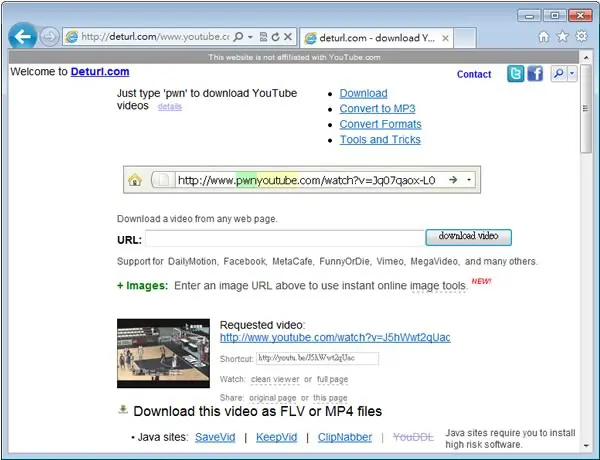This screenshot has height=460, width=600.
Task: Open a new blank tab
Action: pyautogui.click(x=465, y=38)
